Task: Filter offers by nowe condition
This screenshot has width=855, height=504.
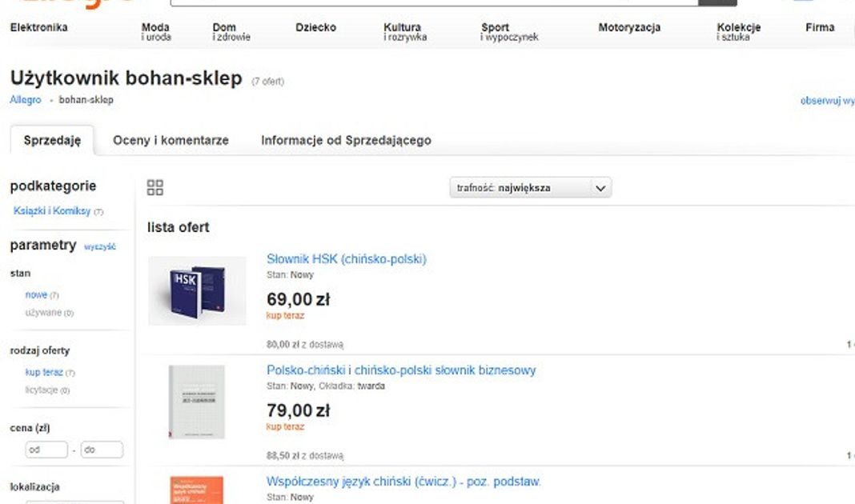Action: point(36,295)
